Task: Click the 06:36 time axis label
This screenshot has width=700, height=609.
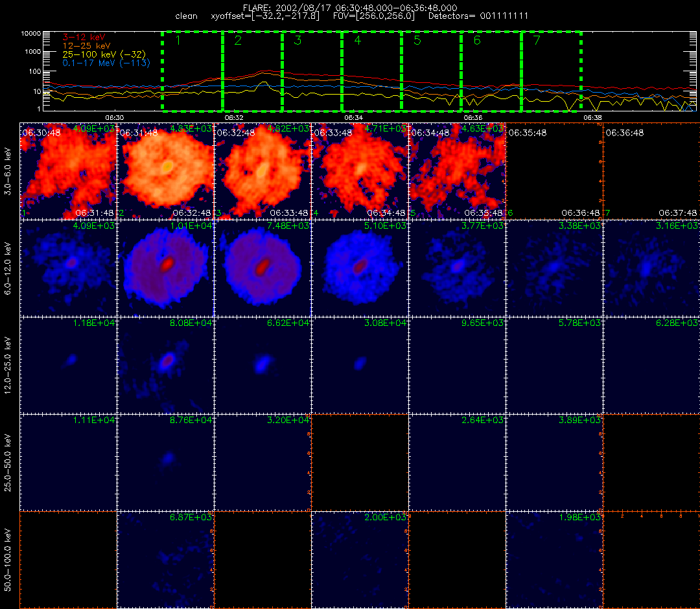Action: coord(472,117)
